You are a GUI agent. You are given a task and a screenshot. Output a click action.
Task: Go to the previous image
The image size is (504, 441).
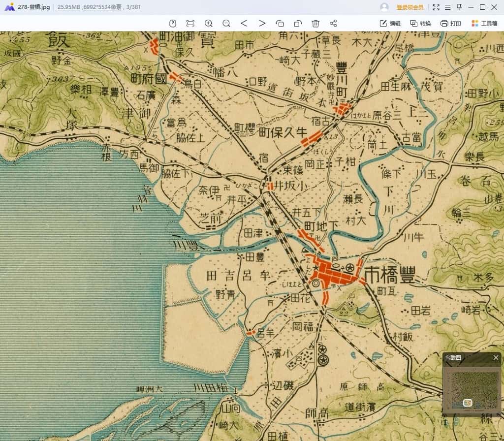click(244, 23)
